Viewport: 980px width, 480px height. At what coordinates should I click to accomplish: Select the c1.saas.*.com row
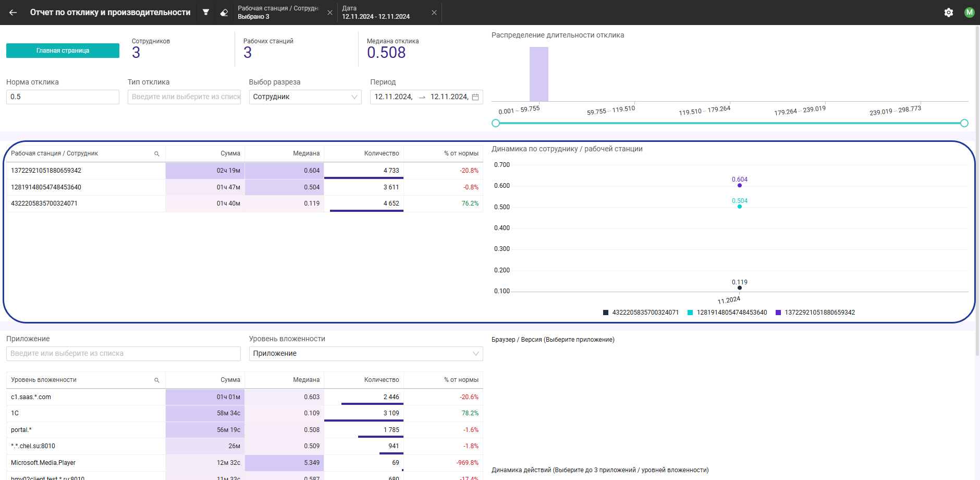pyautogui.click(x=244, y=397)
